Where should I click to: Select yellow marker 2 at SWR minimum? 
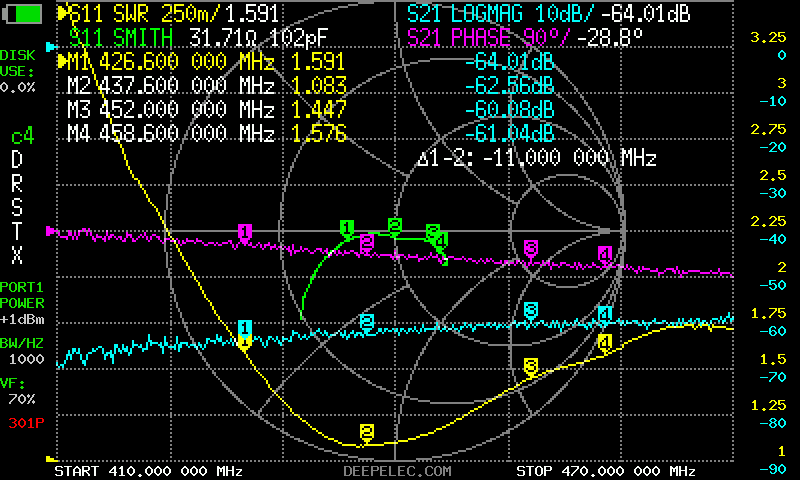367,432
